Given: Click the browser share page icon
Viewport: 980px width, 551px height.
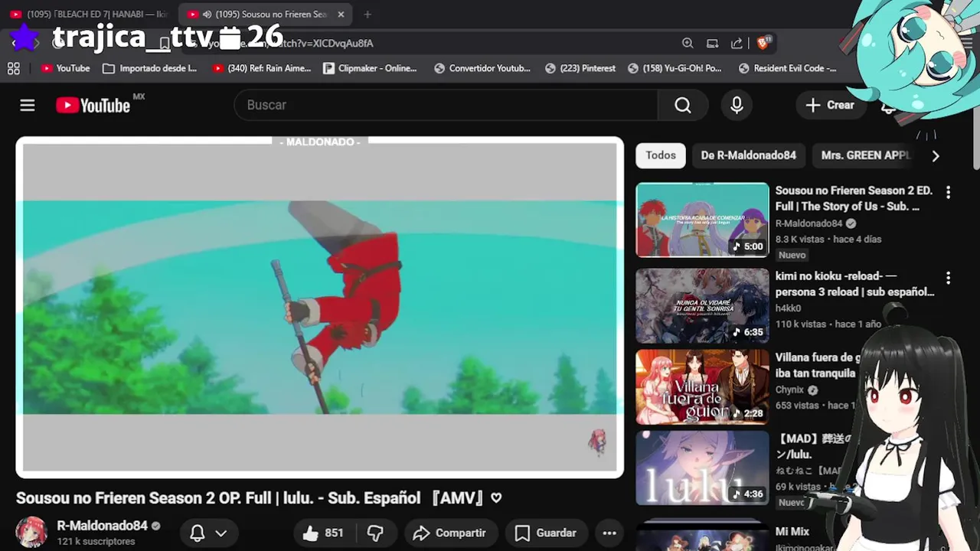Looking at the screenshot, I should click(x=737, y=44).
